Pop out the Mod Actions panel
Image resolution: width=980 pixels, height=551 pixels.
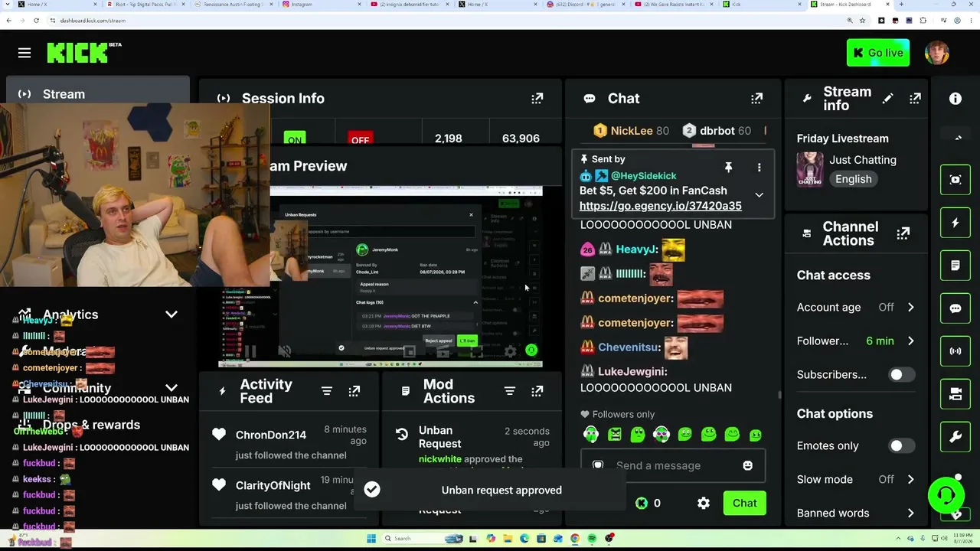(537, 391)
